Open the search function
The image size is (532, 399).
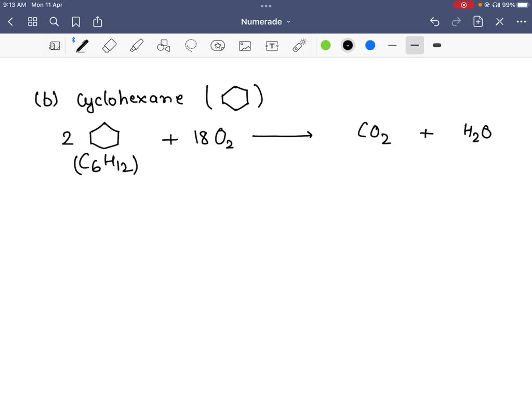tap(54, 22)
